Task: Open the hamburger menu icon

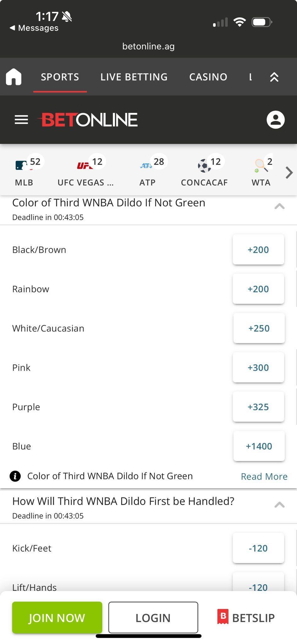Action: coord(21,120)
